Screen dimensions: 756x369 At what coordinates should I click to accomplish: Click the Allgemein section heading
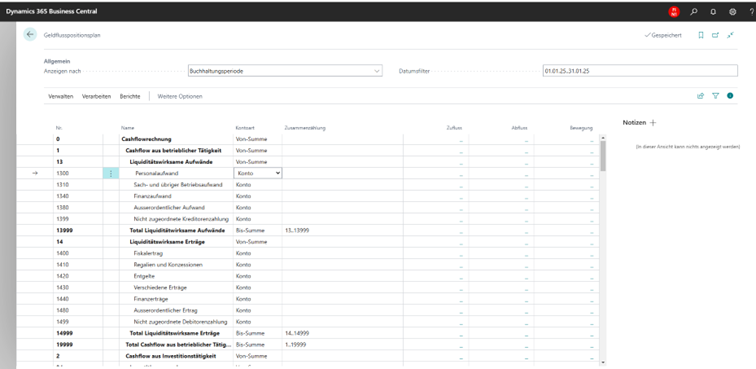point(57,62)
